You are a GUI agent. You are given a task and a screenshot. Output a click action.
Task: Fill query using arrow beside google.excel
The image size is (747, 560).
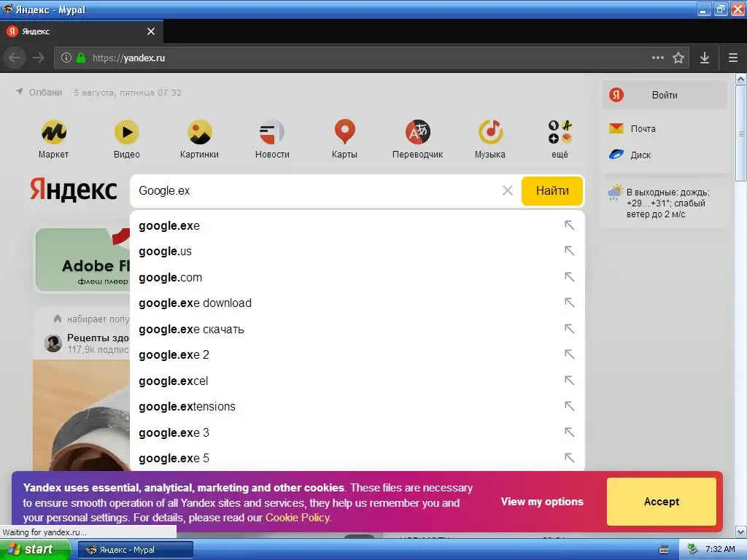coord(569,381)
